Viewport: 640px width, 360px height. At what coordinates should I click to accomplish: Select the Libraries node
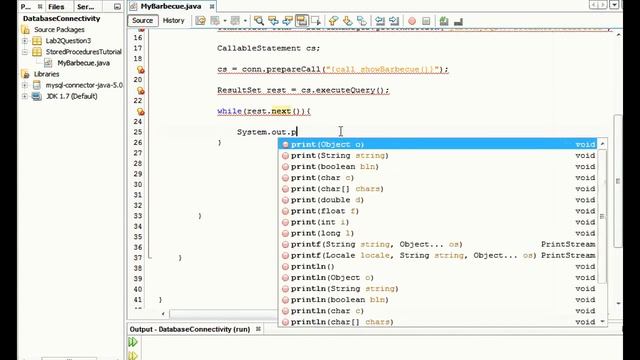47,74
